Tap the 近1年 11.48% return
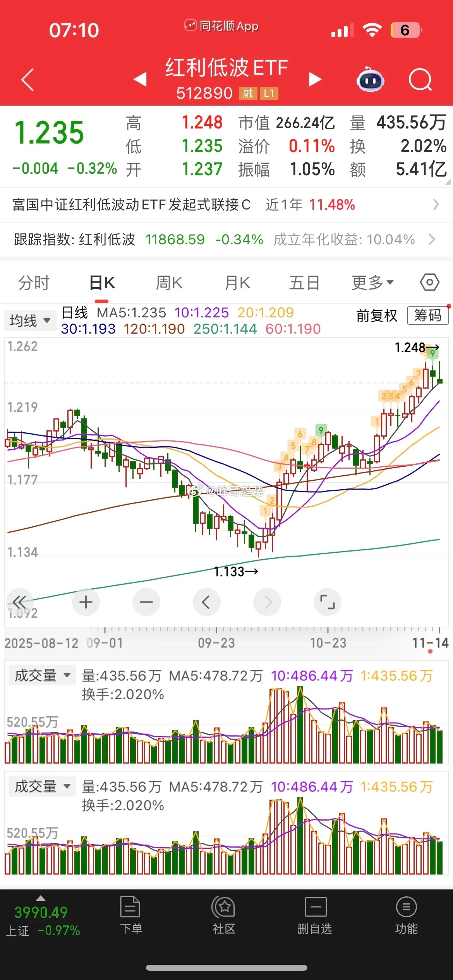This screenshot has width=453, height=980. click(x=310, y=204)
